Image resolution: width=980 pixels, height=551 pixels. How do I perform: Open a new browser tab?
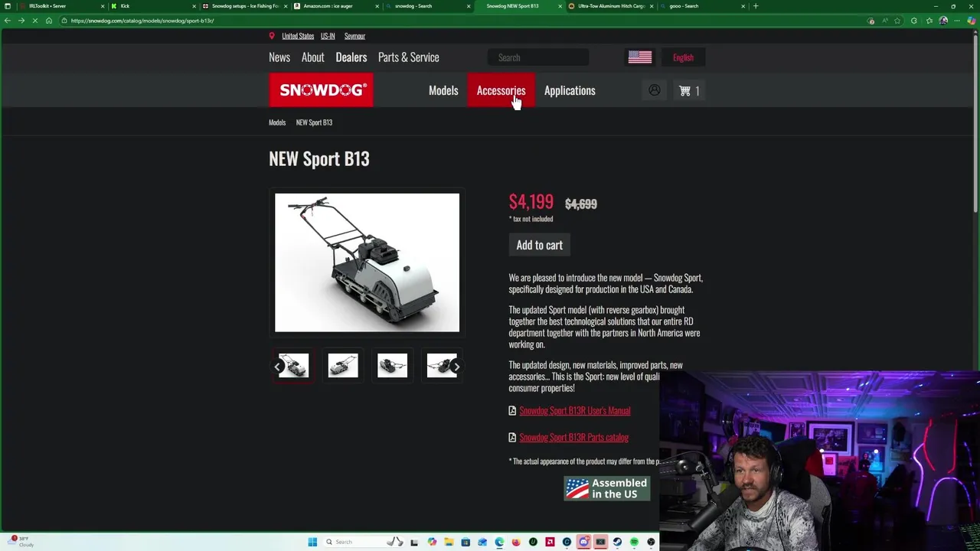(756, 6)
